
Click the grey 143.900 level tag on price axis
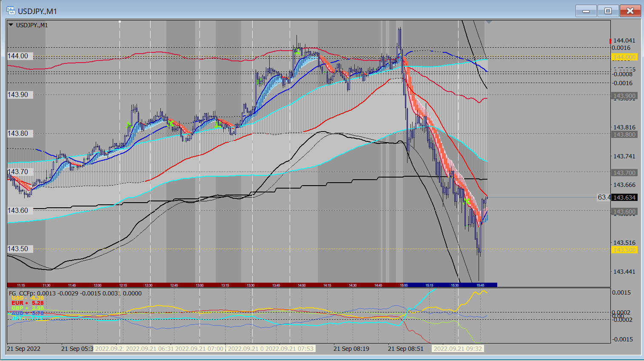624,96
